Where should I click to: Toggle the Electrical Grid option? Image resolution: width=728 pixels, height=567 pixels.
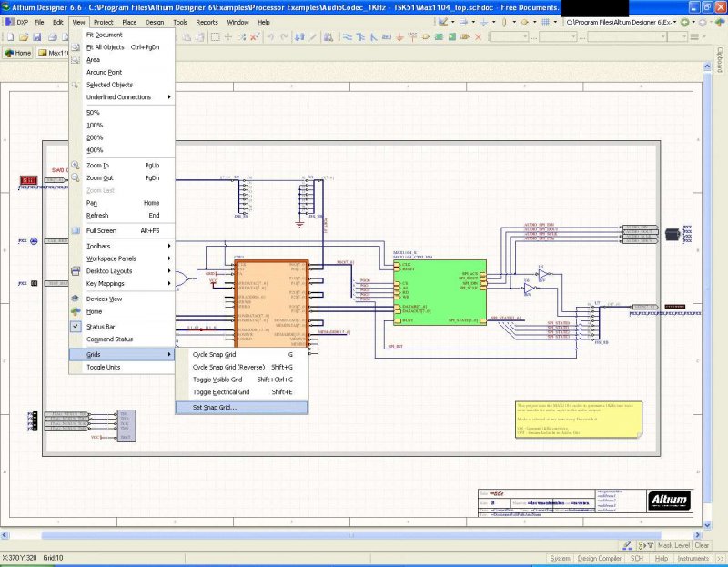[220, 392]
